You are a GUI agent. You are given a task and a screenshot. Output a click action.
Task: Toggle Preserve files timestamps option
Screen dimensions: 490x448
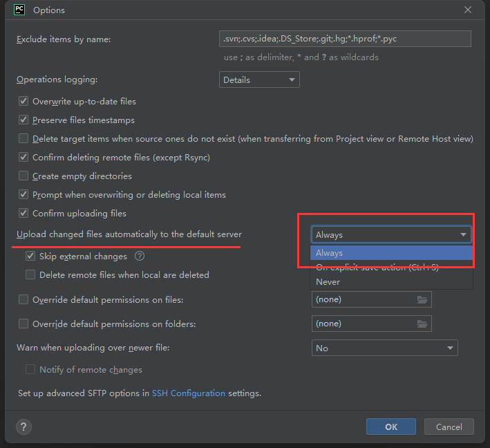tap(24, 120)
